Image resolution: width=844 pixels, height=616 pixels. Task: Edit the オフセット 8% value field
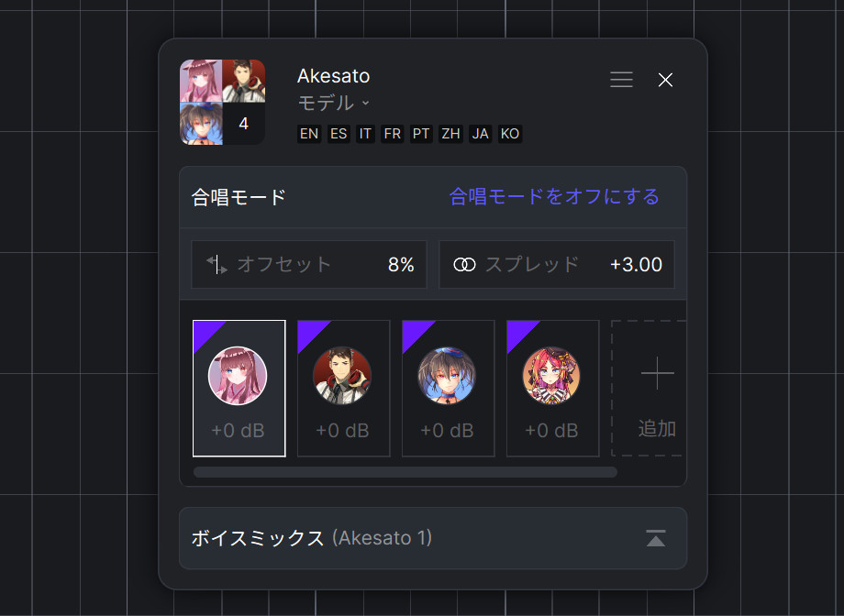coord(309,265)
